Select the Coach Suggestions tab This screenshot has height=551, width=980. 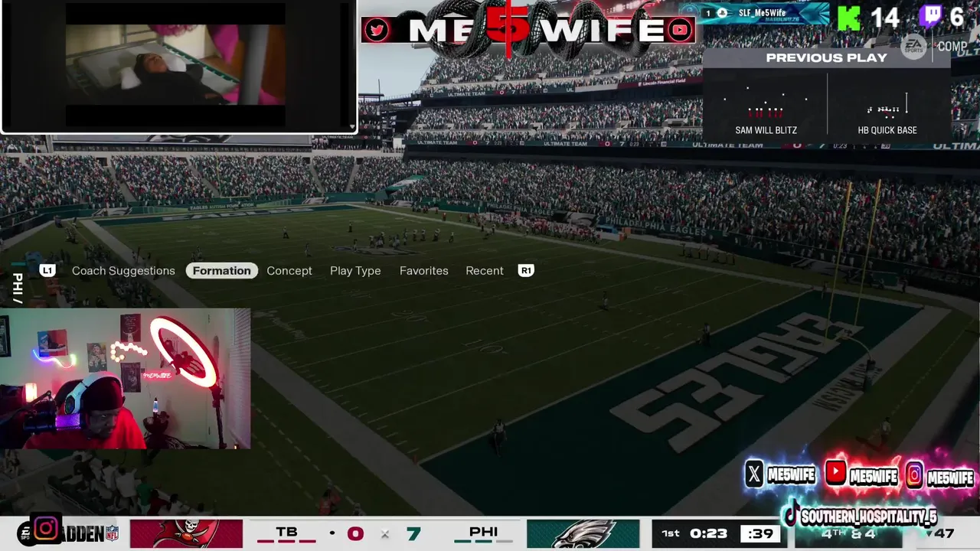click(x=123, y=271)
